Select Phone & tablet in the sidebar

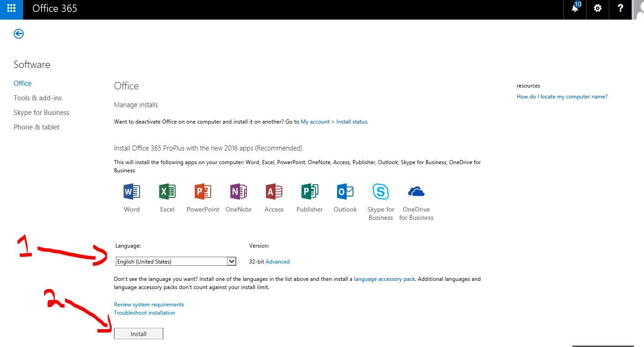[x=36, y=127]
